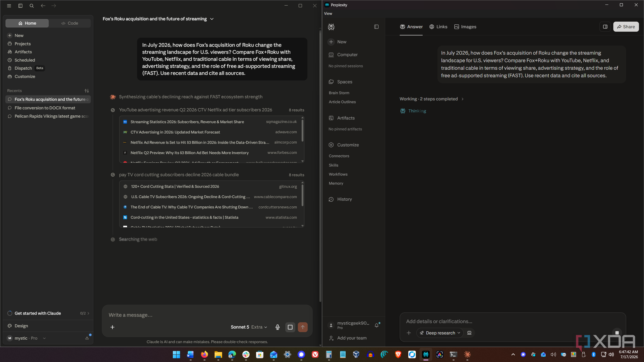
Task: Open Netflix Q2 Preview forbes.com result
Action: [210, 153]
